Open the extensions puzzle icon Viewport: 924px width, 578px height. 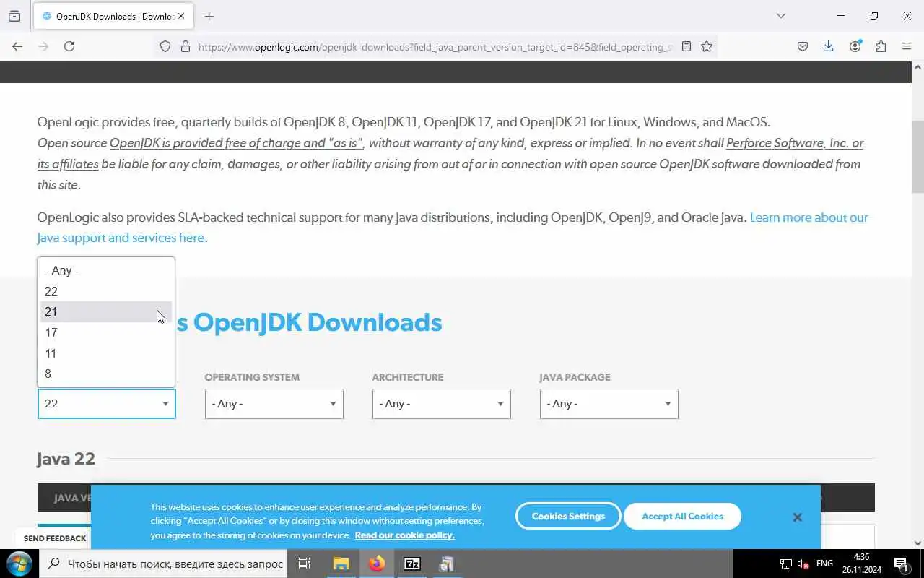click(881, 46)
